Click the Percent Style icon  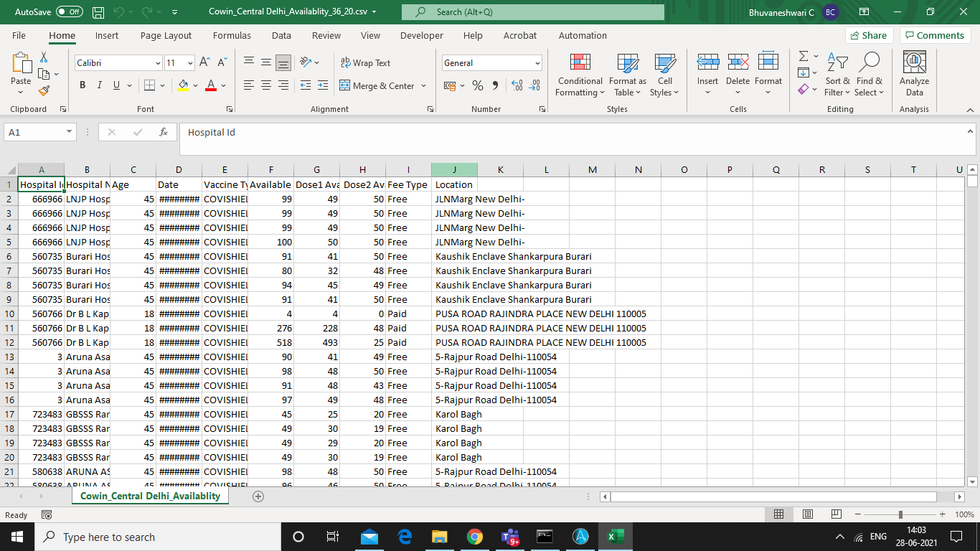click(x=478, y=85)
